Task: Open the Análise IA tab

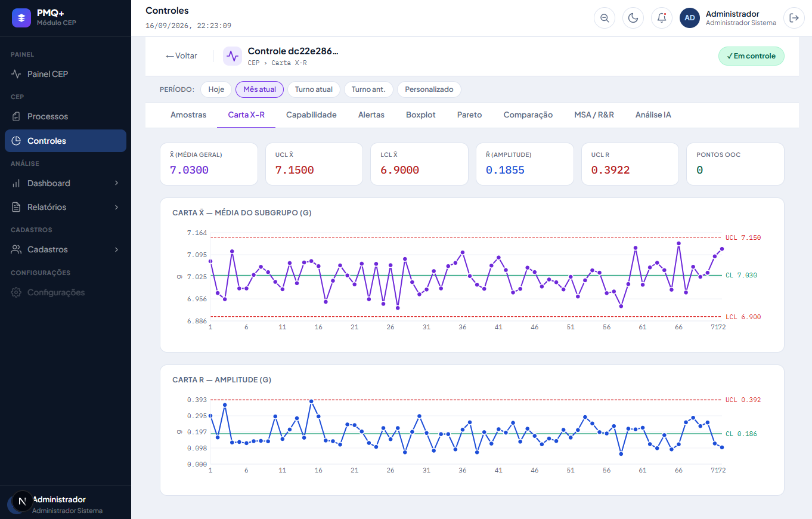Action: pyautogui.click(x=653, y=115)
